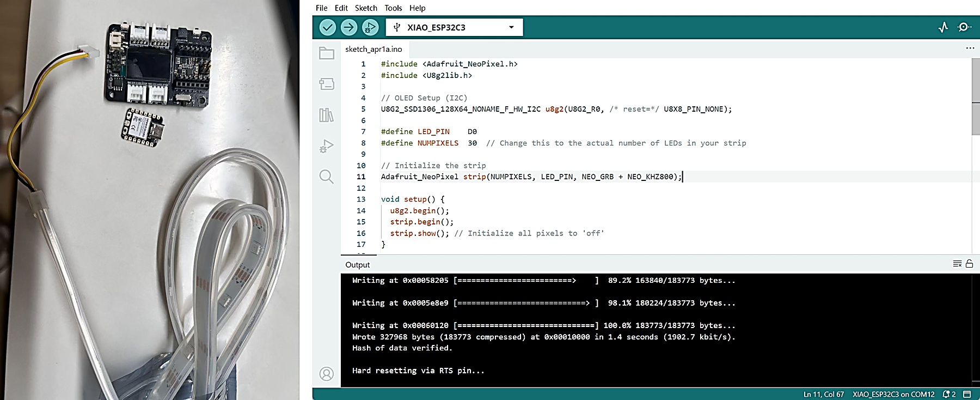Click the Initialize the strip comment
Image resolution: width=980 pixels, height=400 pixels.
(433, 166)
